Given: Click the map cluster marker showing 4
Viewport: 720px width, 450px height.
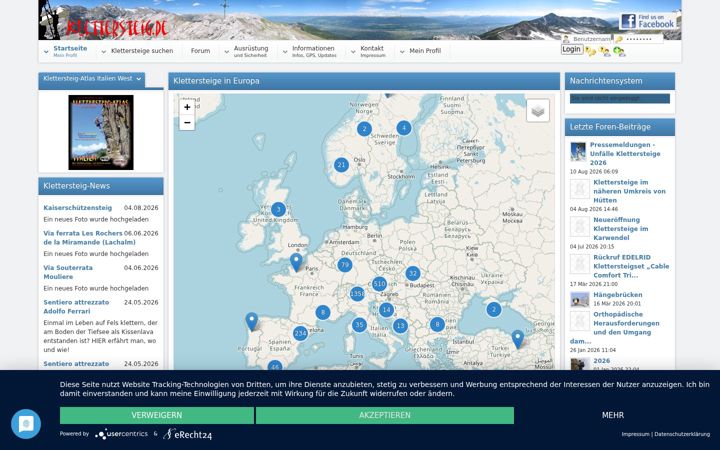Looking at the screenshot, I should pyautogui.click(x=404, y=128).
